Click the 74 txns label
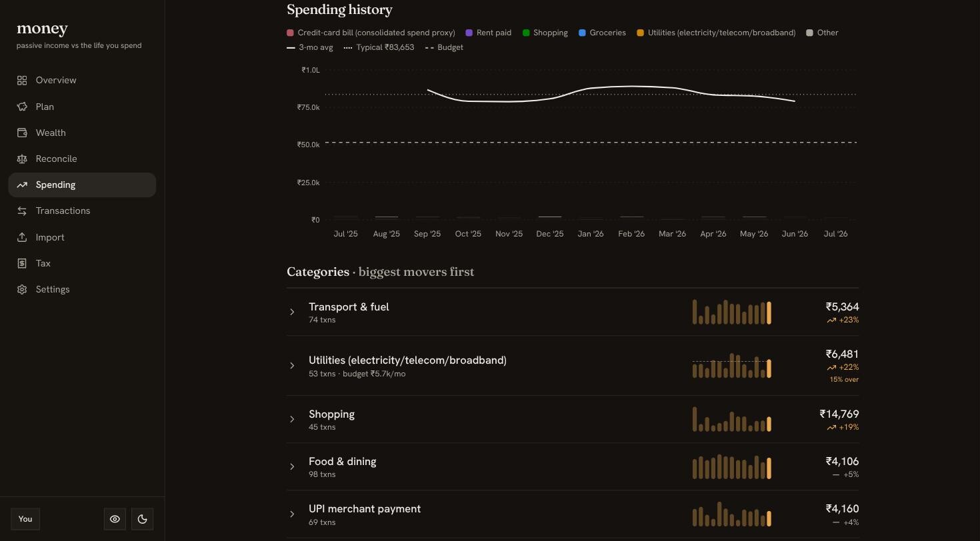The width and height of the screenshot is (980, 541). click(x=322, y=320)
